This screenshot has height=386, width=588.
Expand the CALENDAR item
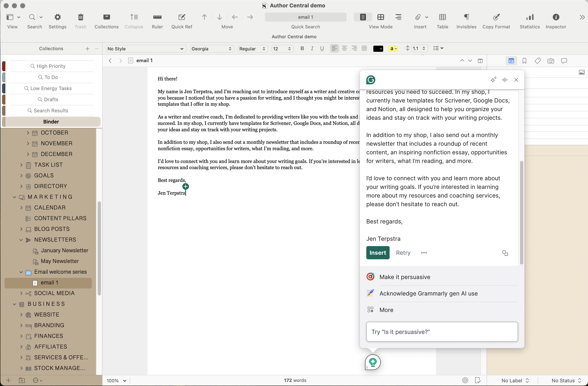22,207
